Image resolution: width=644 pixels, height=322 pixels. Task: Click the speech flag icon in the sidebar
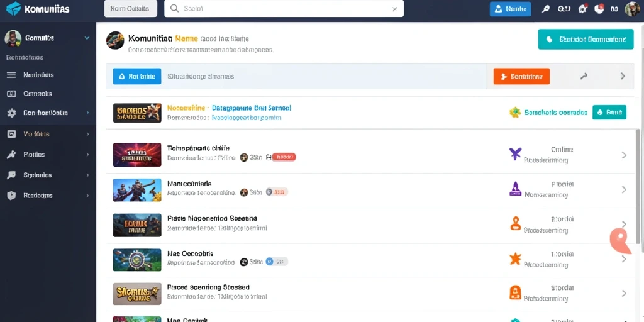pyautogui.click(x=11, y=175)
